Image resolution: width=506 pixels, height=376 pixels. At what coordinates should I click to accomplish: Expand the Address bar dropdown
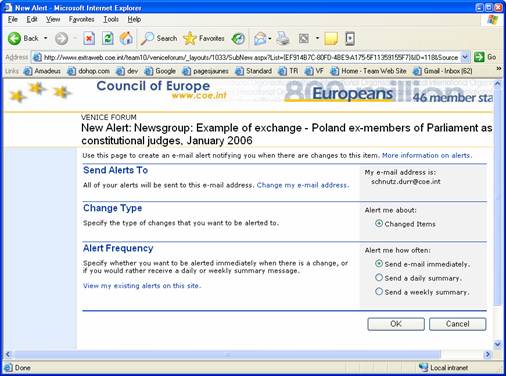465,57
